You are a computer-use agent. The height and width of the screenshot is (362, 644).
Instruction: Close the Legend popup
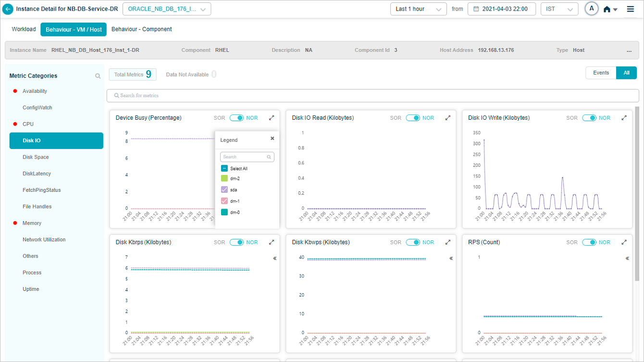pos(272,138)
